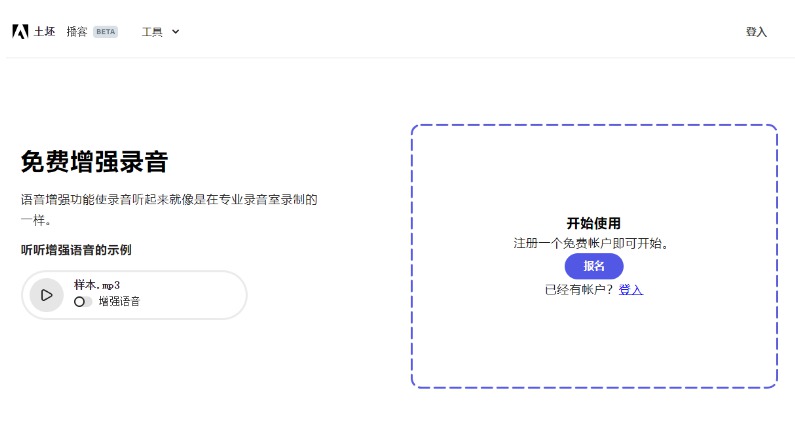Select the 样本.mp3 file name

pos(97,285)
